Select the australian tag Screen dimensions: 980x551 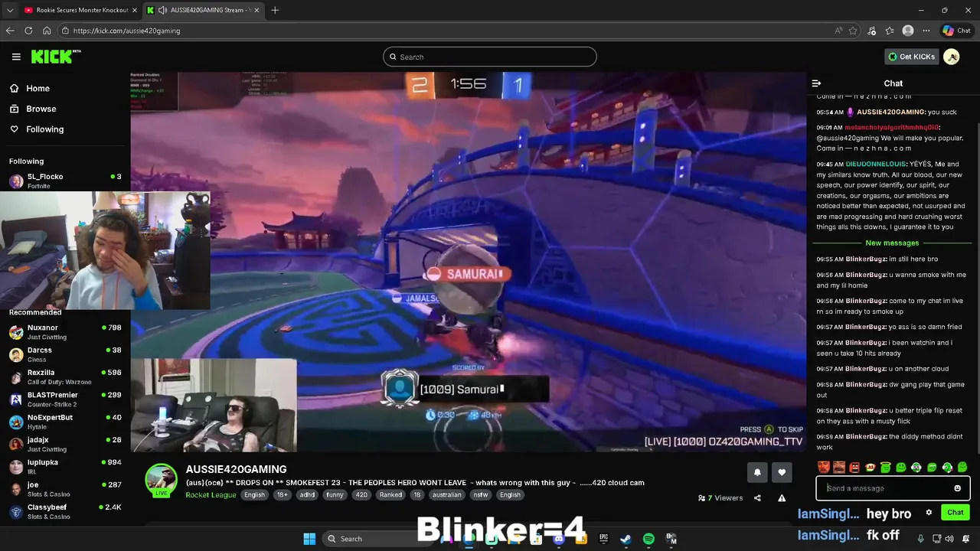(x=446, y=495)
